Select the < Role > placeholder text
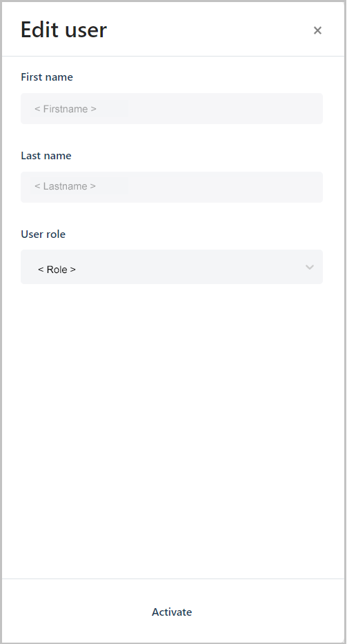The height and width of the screenshot is (644, 347). tap(57, 270)
